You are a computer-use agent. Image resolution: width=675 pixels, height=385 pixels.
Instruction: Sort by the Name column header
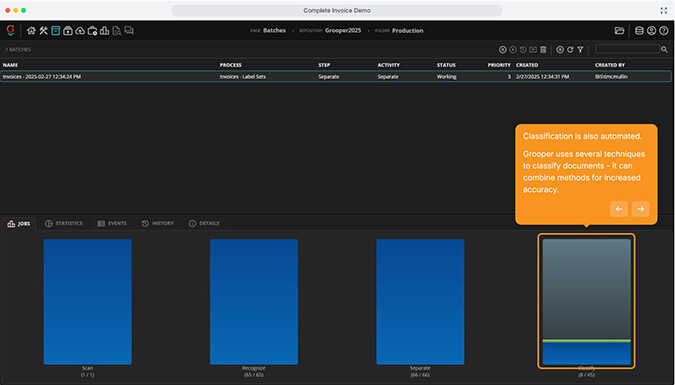(10, 65)
